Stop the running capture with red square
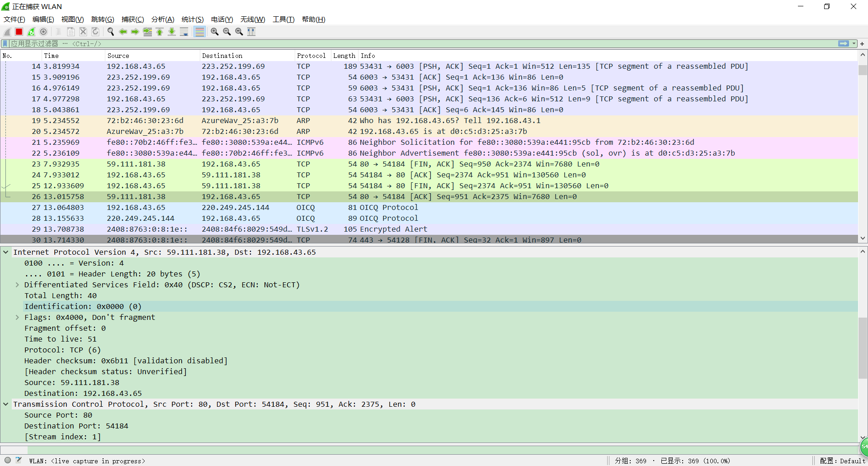Image resolution: width=868 pixels, height=466 pixels. 19,32
